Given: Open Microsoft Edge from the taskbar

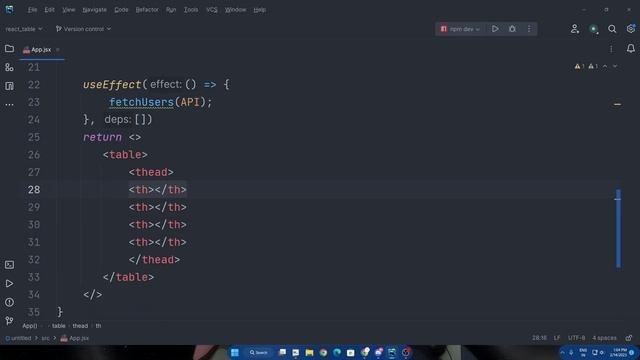Looking at the screenshot, I should coord(337,352).
